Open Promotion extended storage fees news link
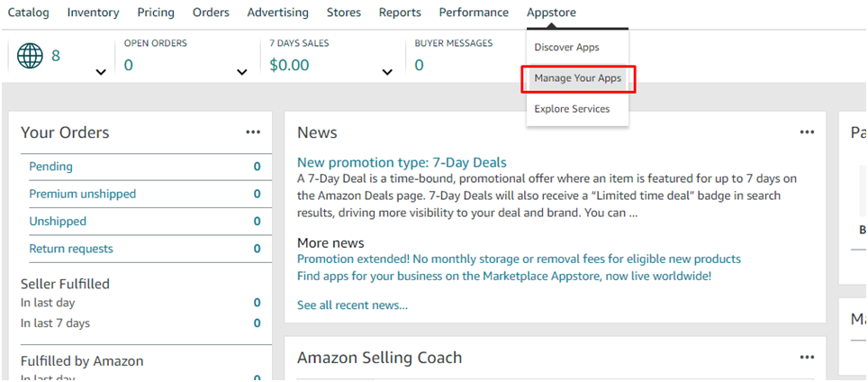Screen dimensions: 868x382 [x=519, y=259]
